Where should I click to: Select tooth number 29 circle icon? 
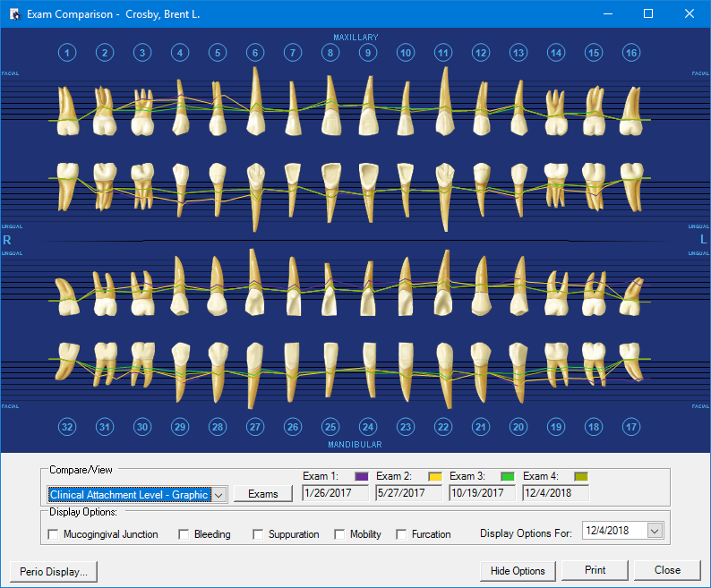point(180,427)
